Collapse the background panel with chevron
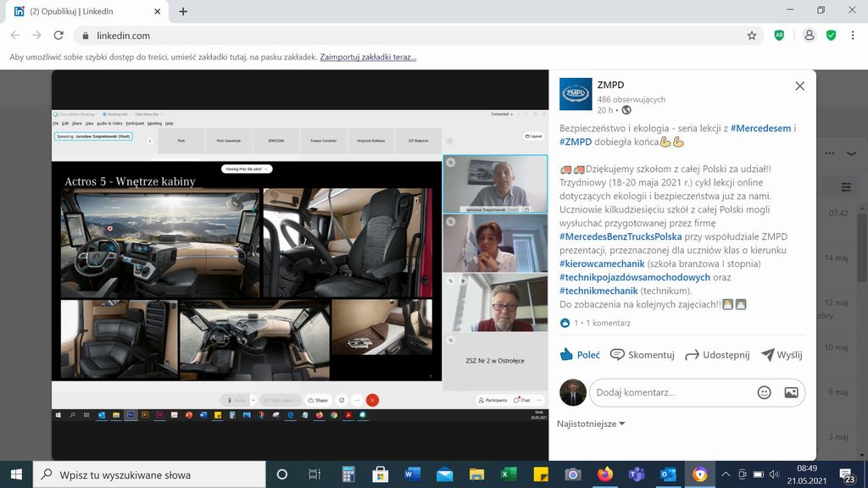 [851, 153]
